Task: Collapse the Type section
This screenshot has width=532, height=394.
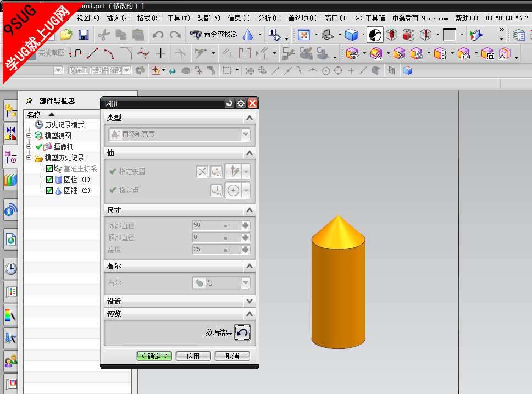Action: 250,118
